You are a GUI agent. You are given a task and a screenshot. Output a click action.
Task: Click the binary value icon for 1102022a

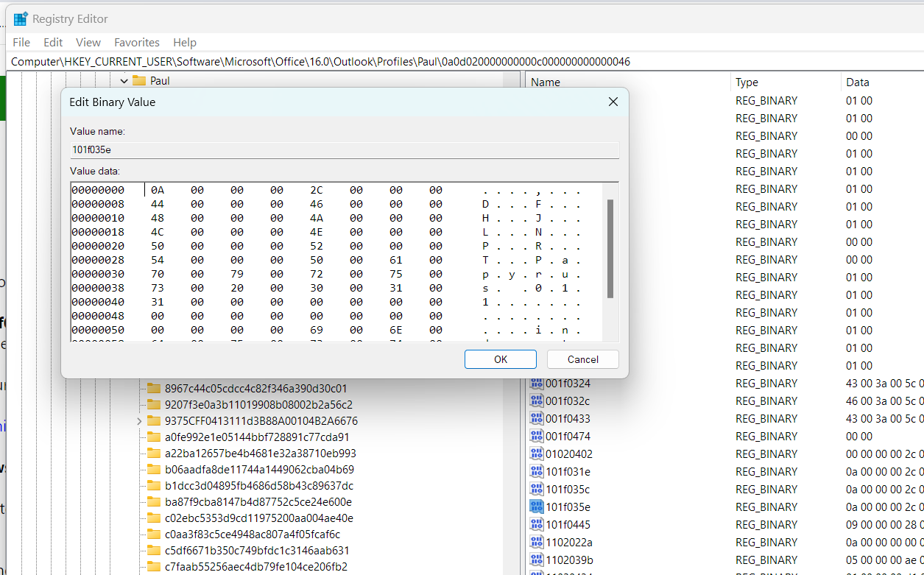tap(537, 542)
